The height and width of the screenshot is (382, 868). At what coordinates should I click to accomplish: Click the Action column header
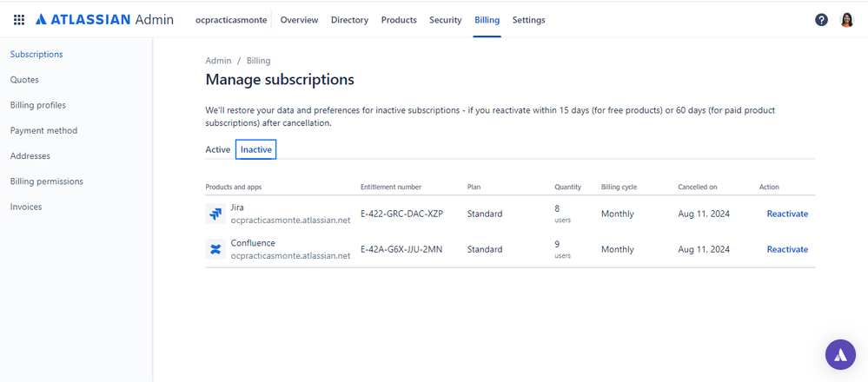[x=769, y=187]
